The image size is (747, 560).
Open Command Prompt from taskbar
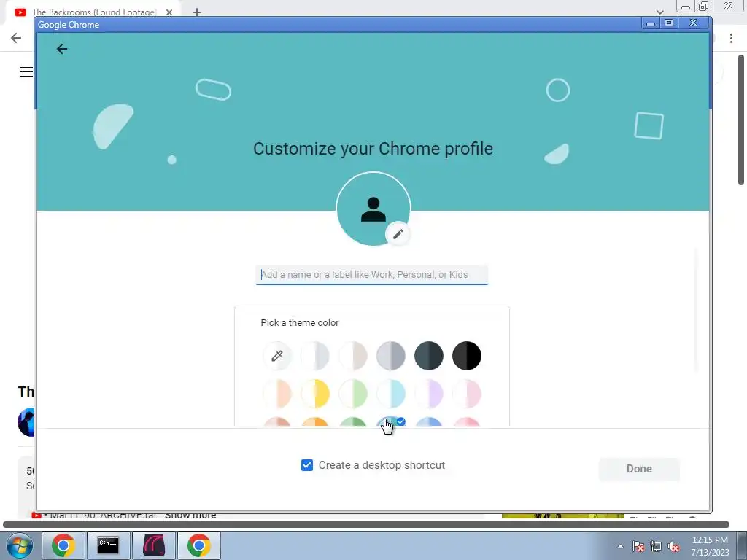tap(108, 545)
